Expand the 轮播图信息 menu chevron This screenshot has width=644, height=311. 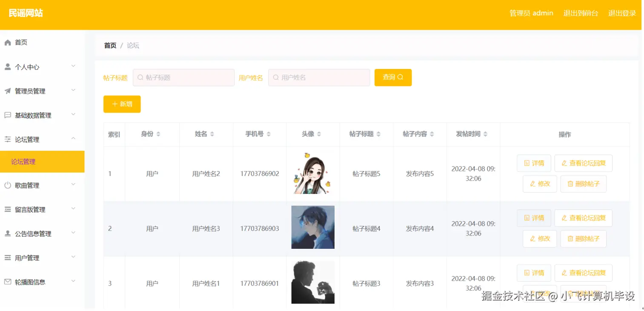(x=73, y=281)
